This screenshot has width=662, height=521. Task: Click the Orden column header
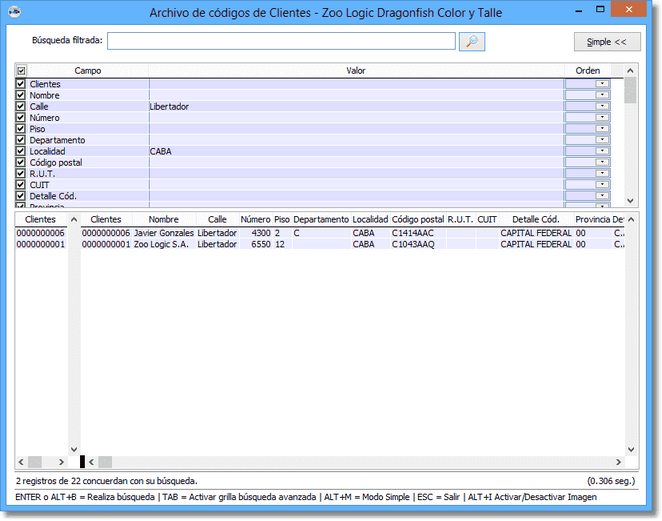click(x=588, y=71)
